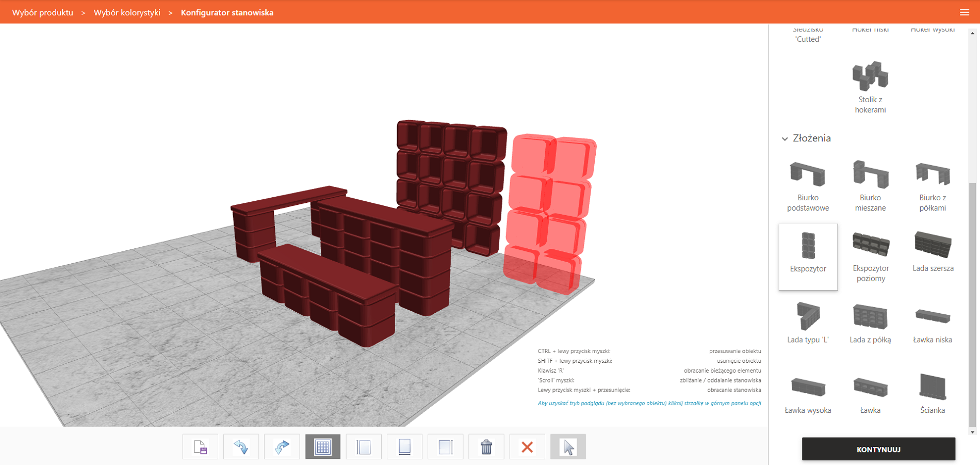The height and width of the screenshot is (465, 980).
Task: Undo the last action with the left arrow icon
Action: pyautogui.click(x=241, y=447)
